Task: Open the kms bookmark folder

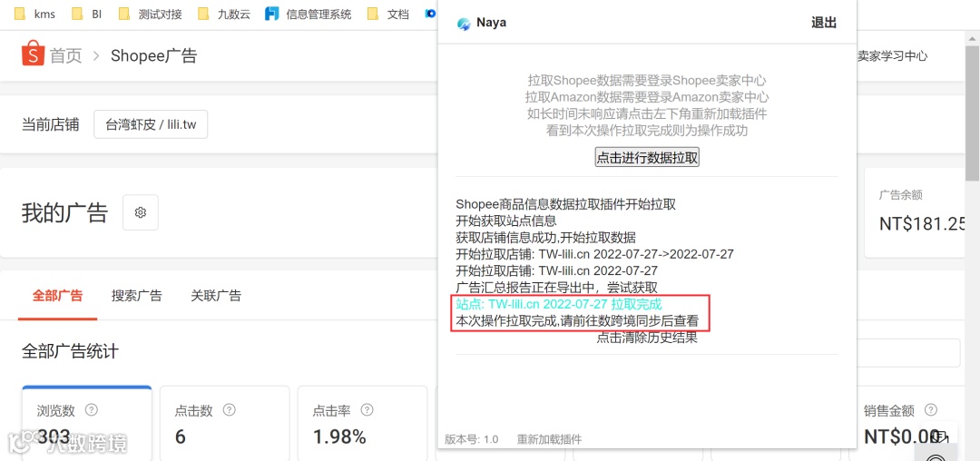Action: 34,14
